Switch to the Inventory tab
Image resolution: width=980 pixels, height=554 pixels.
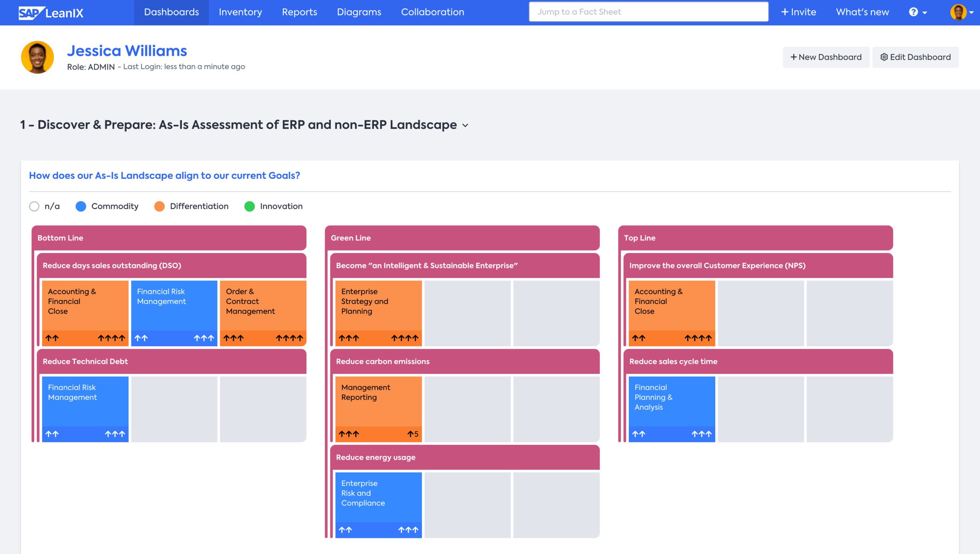click(240, 12)
